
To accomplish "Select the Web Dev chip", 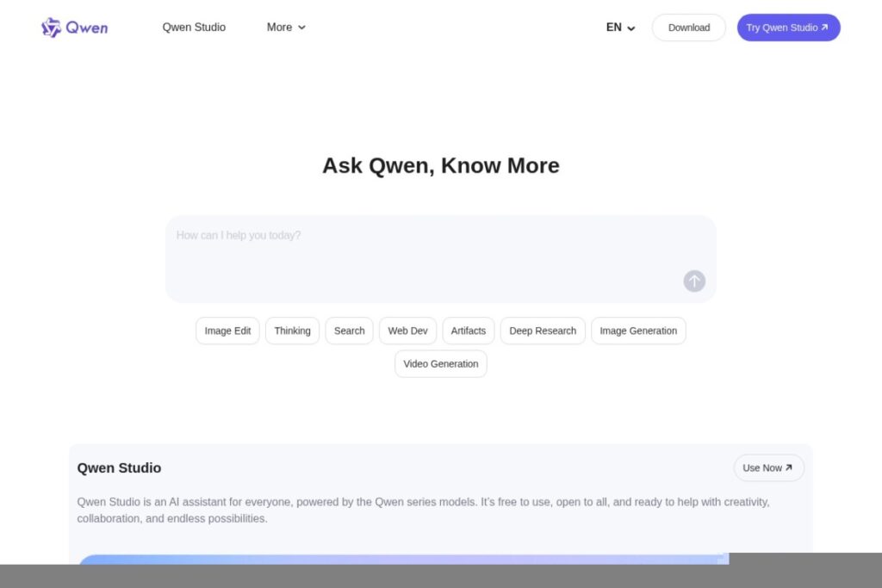I will 407,331.
